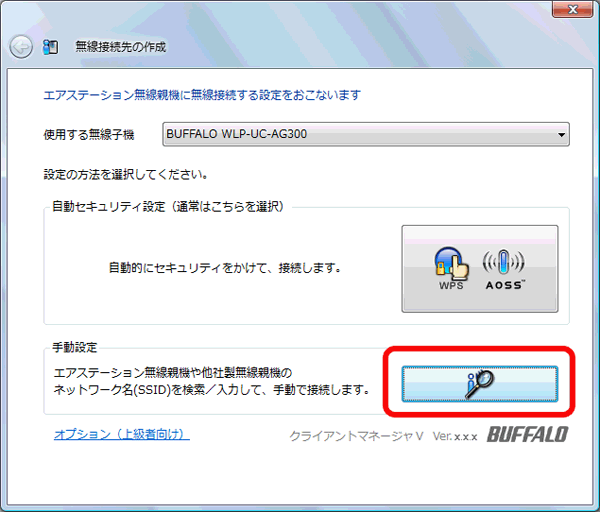Click the text 自動的にセキュリティをかけて、接続します。
This screenshot has height=512, width=600.
click(225, 268)
